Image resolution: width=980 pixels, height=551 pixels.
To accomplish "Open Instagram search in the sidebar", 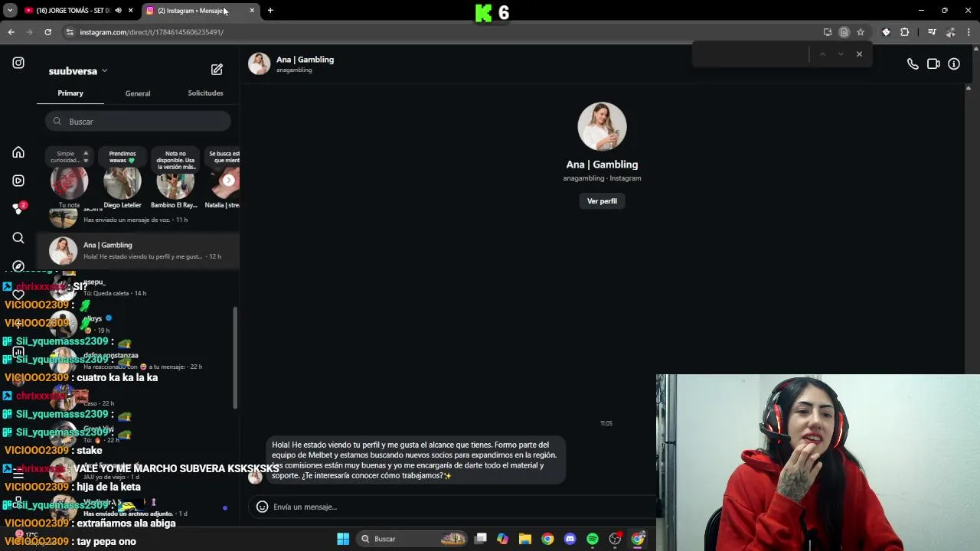I will 18,238.
